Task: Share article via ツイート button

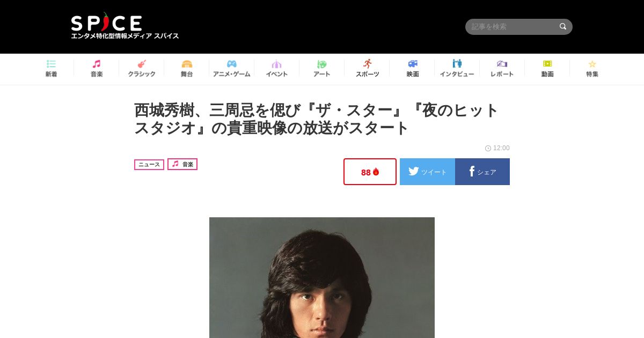Action: (427, 172)
